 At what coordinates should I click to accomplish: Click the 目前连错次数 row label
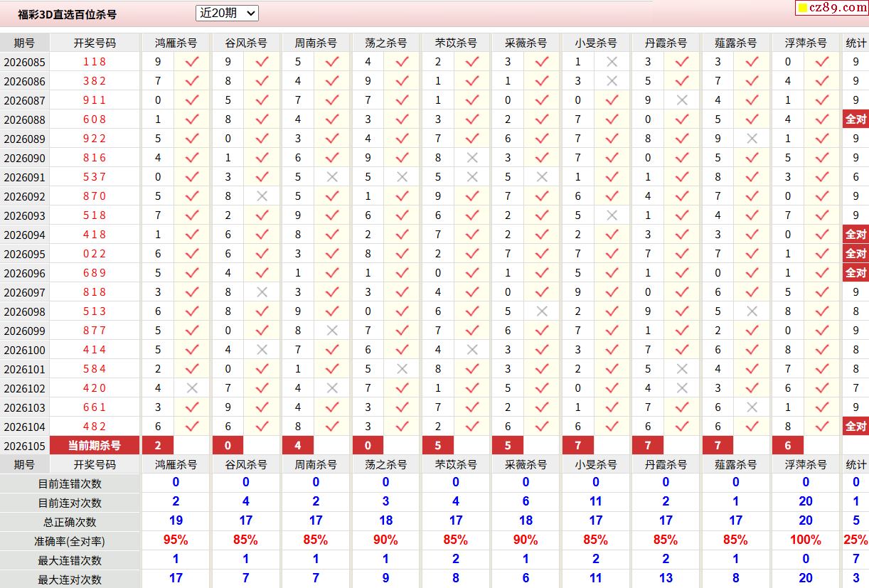tap(70, 483)
